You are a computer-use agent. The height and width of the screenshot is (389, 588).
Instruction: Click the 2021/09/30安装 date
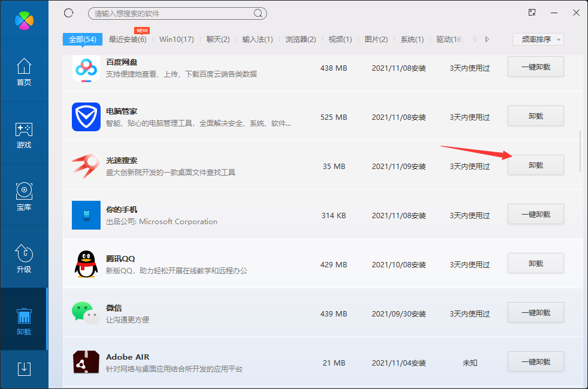(399, 314)
